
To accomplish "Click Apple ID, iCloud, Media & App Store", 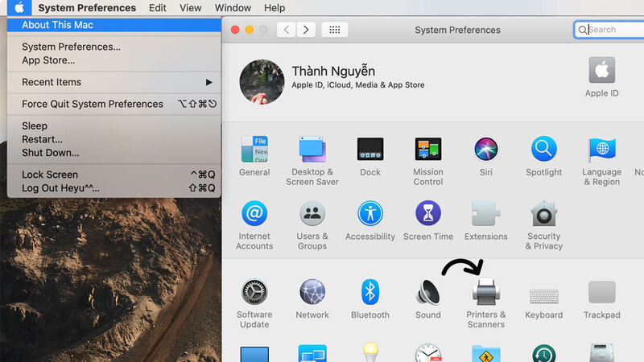I will 357,85.
